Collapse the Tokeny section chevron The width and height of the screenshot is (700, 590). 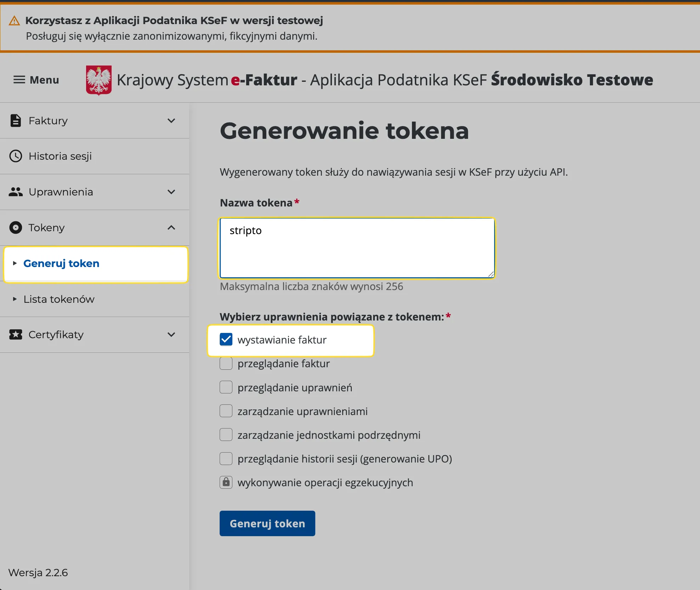click(171, 228)
